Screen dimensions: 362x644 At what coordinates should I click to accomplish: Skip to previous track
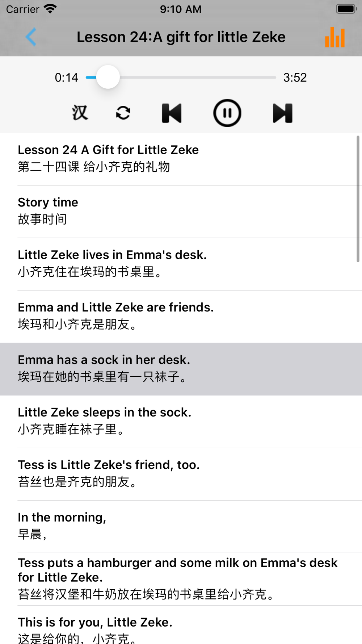pos(172,113)
